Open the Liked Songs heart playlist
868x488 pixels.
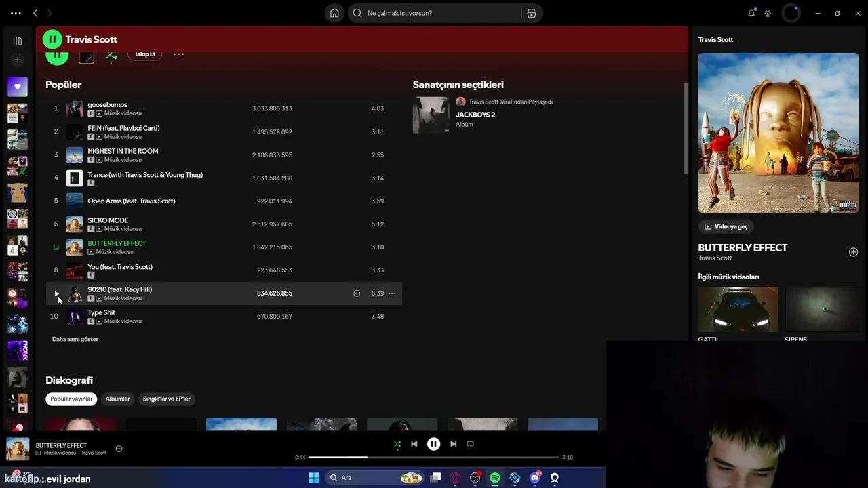tap(18, 87)
